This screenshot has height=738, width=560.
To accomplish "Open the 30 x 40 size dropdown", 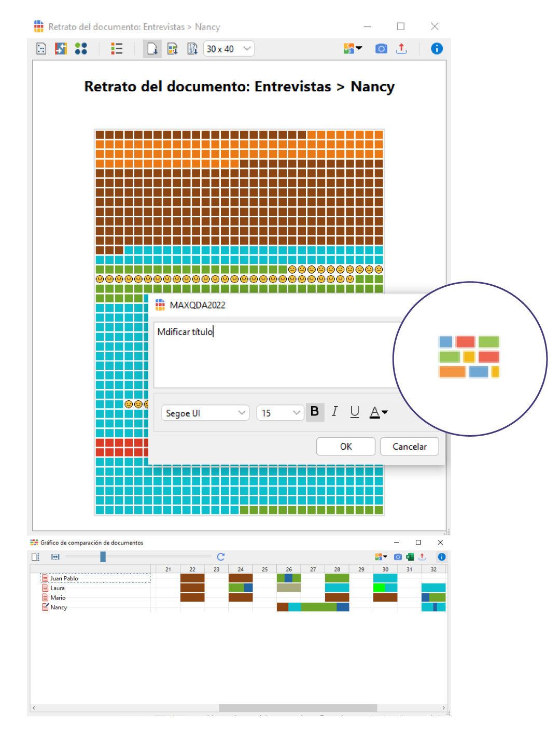I will tap(229, 49).
